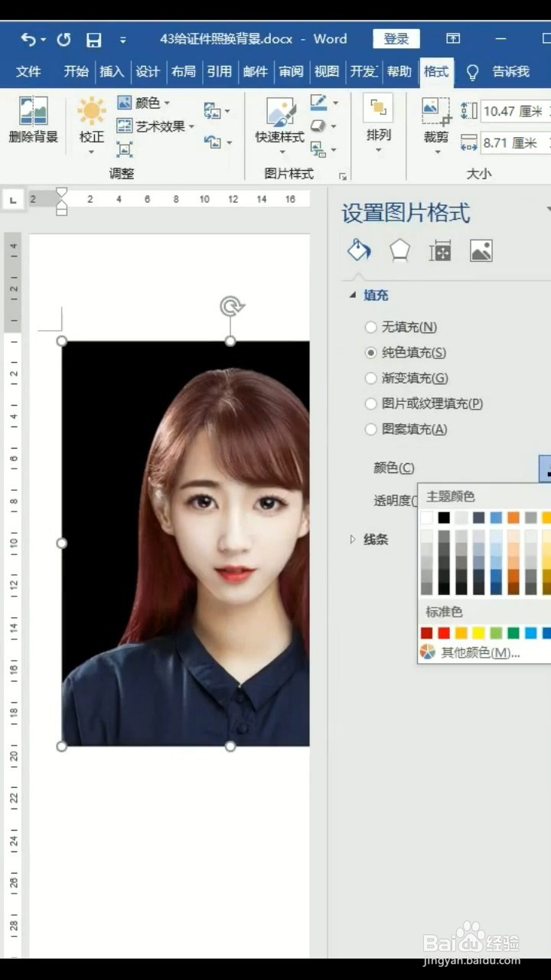Pick the standard green swatch
The image size is (551, 980).
point(514,633)
